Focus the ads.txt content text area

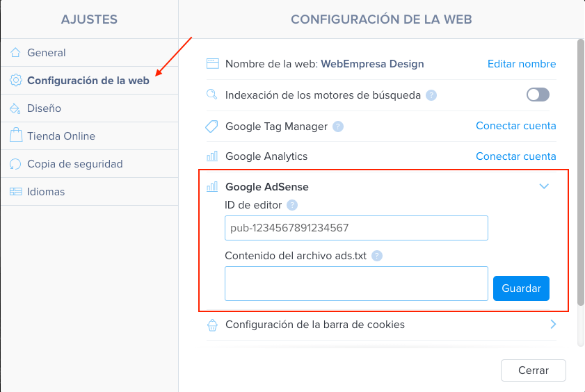tap(356, 283)
